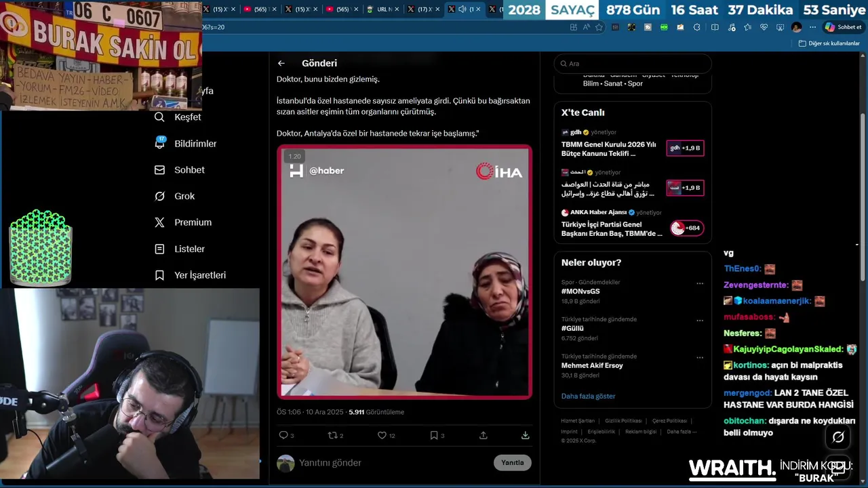The image size is (868, 488).
Task: Click the gdh +1,9 B listener badge
Action: tap(685, 148)
